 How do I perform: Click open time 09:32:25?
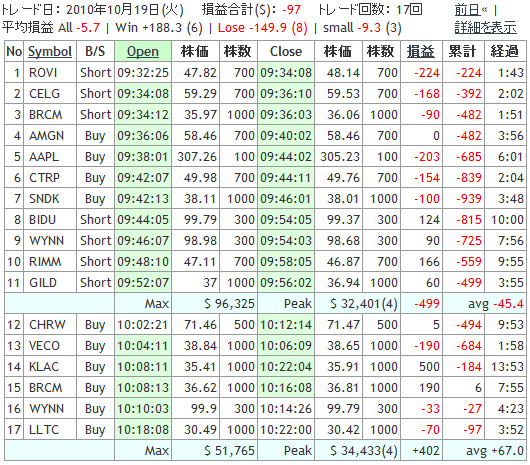pyautogui.click(x=143, y=73)
